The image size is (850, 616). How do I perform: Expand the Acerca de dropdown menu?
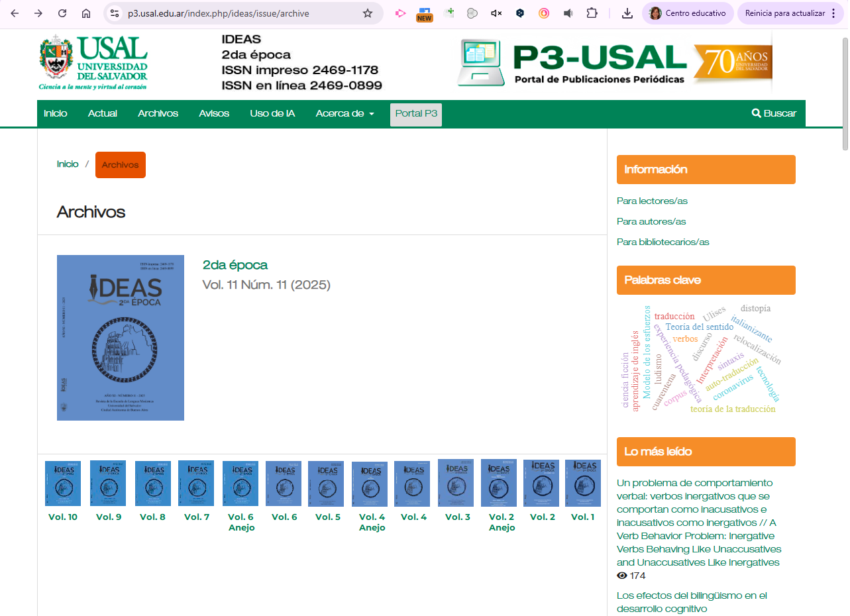[345, 113]
